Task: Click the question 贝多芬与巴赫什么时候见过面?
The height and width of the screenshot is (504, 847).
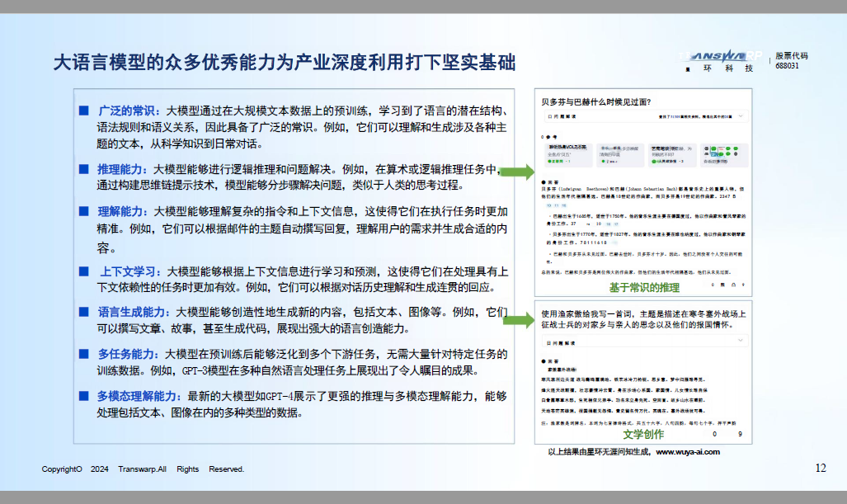Action: pyautogui.click(x=596, y=102)
